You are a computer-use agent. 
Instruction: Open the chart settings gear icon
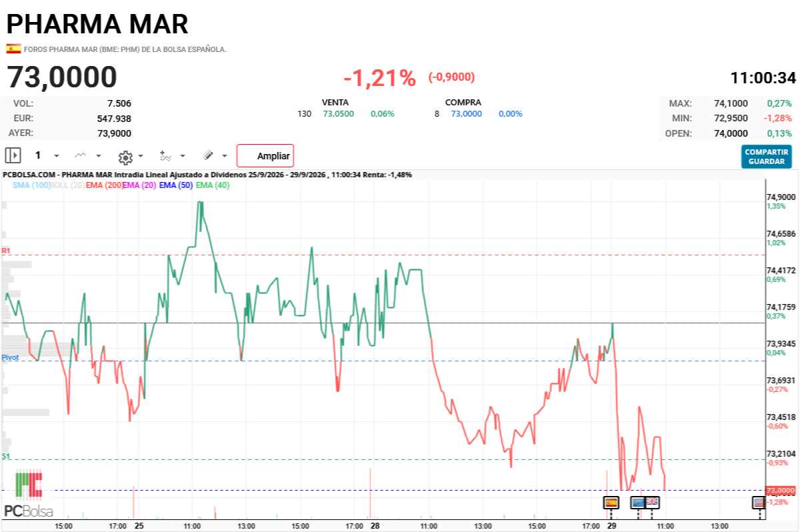(125, 157)
